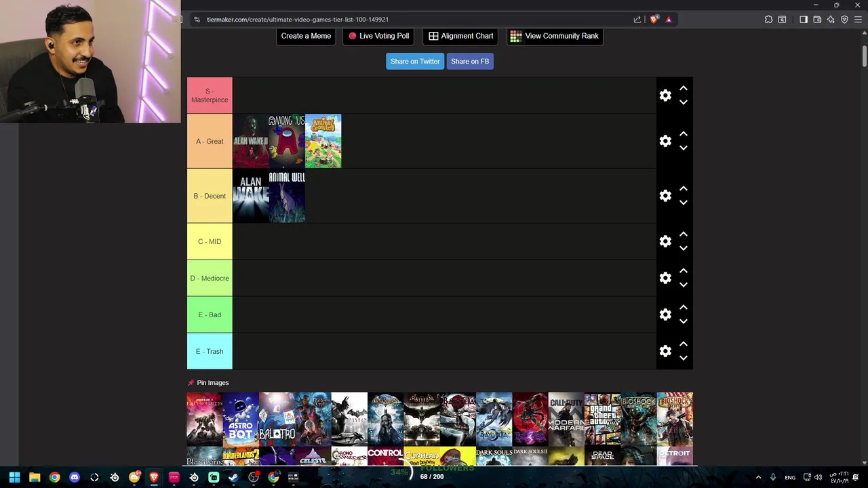Select the E - Bad tier label

[210, 314]
